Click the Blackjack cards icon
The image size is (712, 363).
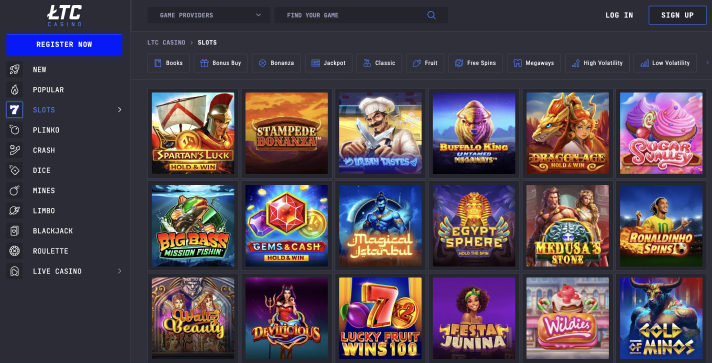tap(15, 231)
